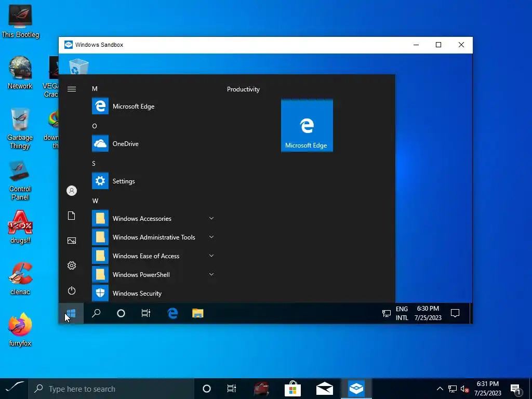Click the Microsoft Edge Productivity tile
Screen dimensions: 532x399
click(307, 125)
